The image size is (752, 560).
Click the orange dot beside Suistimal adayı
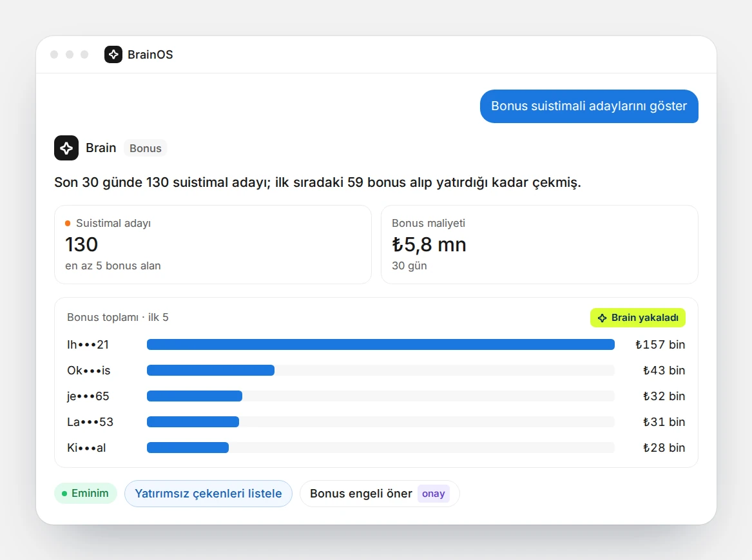point(68,224)
